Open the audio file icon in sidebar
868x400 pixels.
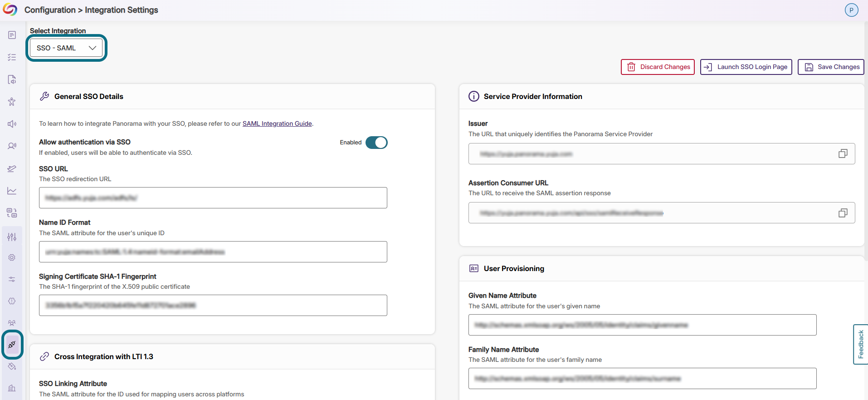point(12,79)
